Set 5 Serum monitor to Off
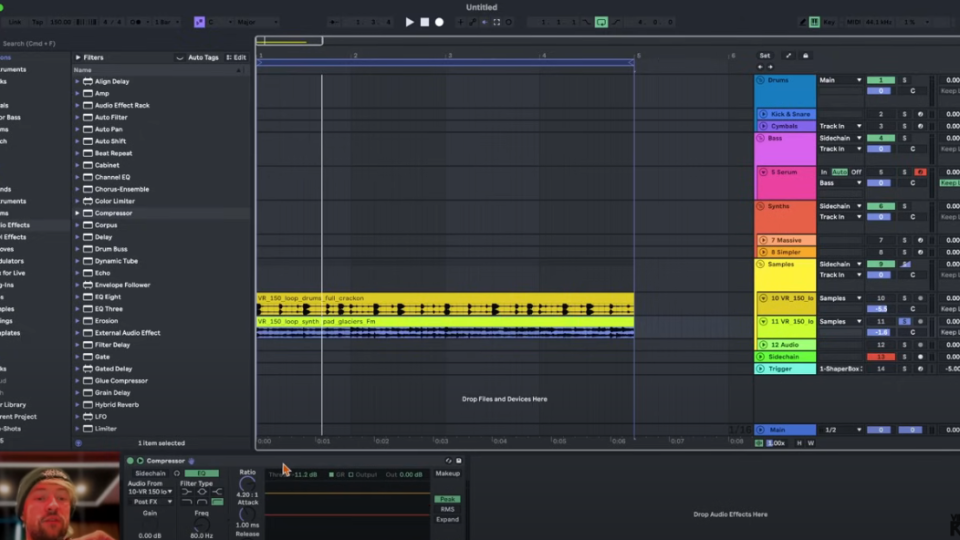The height and width of the screenshot is (540, 960). (856, 172)
